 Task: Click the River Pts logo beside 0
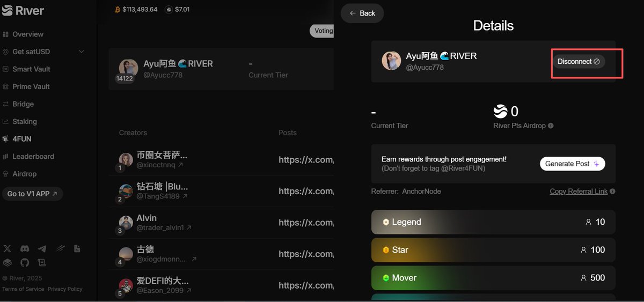tap(500, 111)
